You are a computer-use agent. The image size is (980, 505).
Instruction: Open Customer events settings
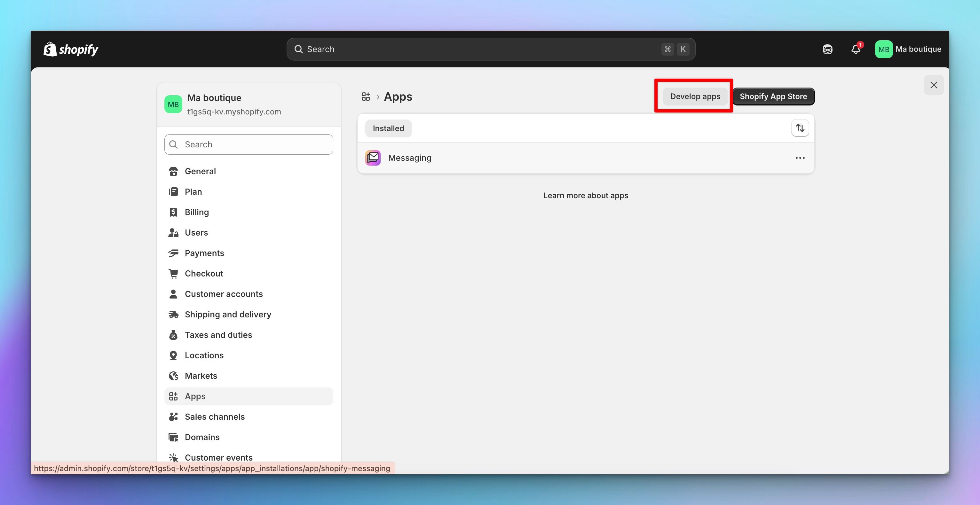coord(249,458)
